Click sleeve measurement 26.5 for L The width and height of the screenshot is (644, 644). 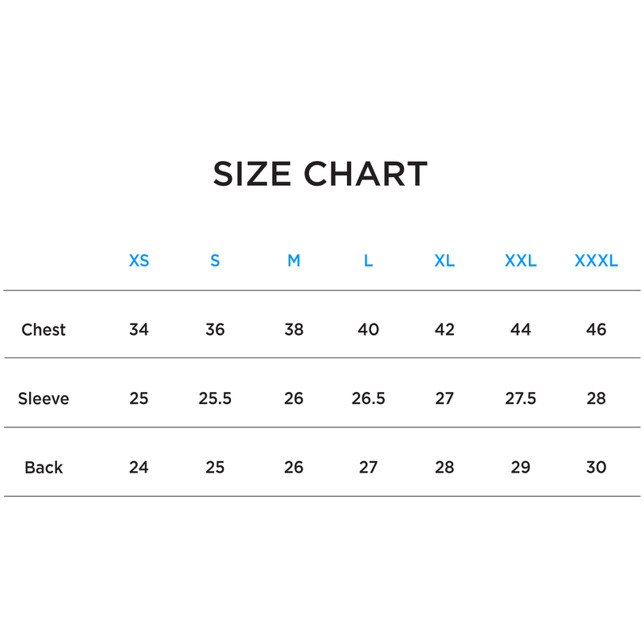coord(368,398)
